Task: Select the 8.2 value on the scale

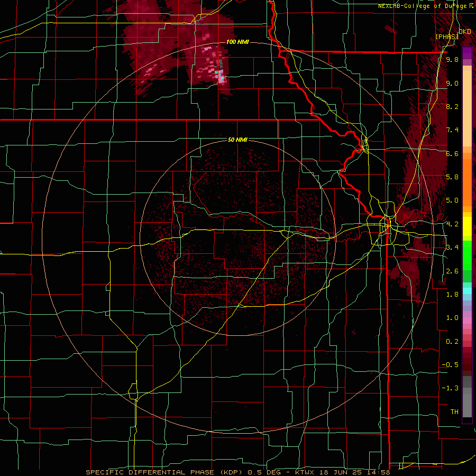Action: (452, 106)
